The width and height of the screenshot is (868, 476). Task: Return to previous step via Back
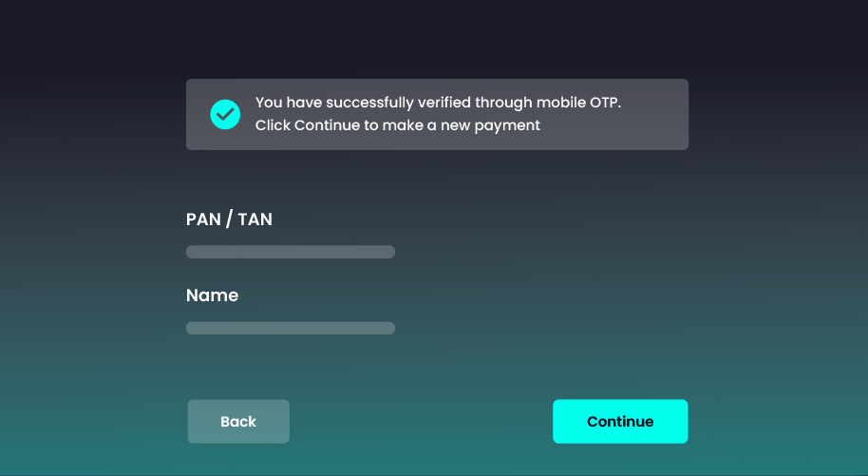[238, 422]
